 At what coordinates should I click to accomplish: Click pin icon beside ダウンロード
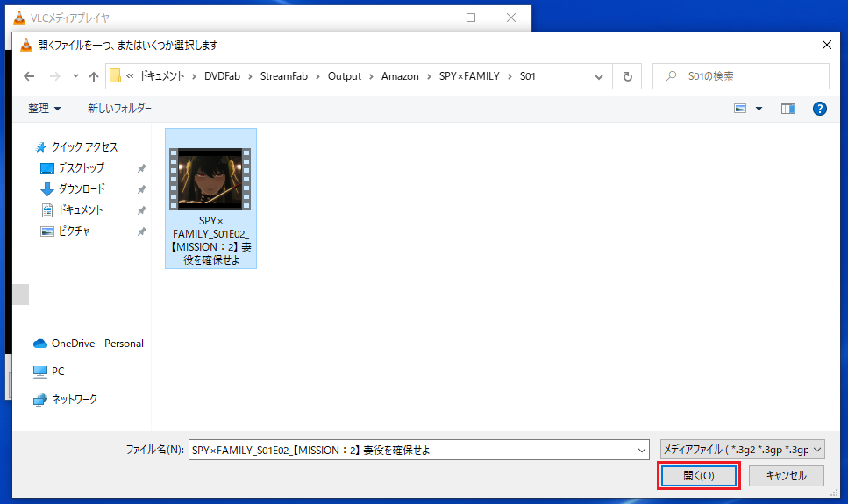point(142,189)
